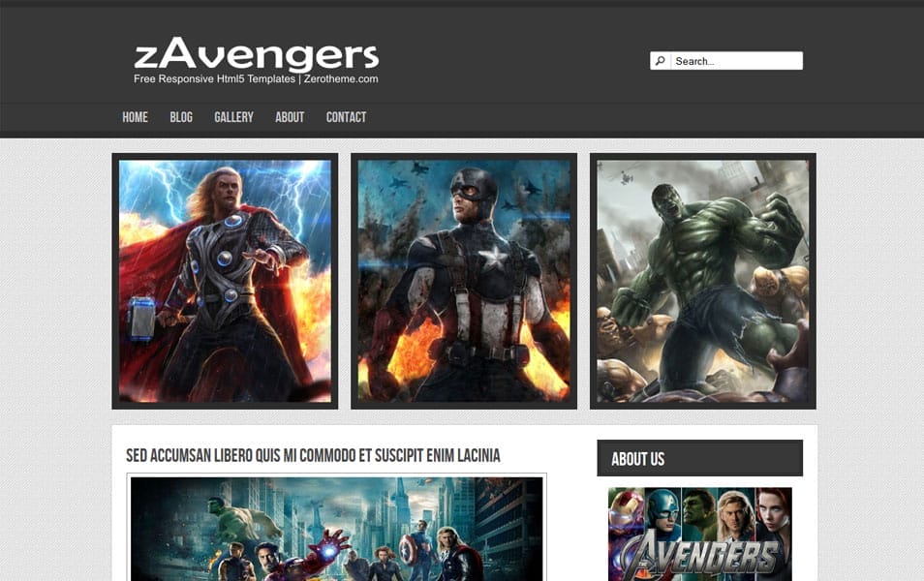Browse to the Gallery page

point(233,117)
